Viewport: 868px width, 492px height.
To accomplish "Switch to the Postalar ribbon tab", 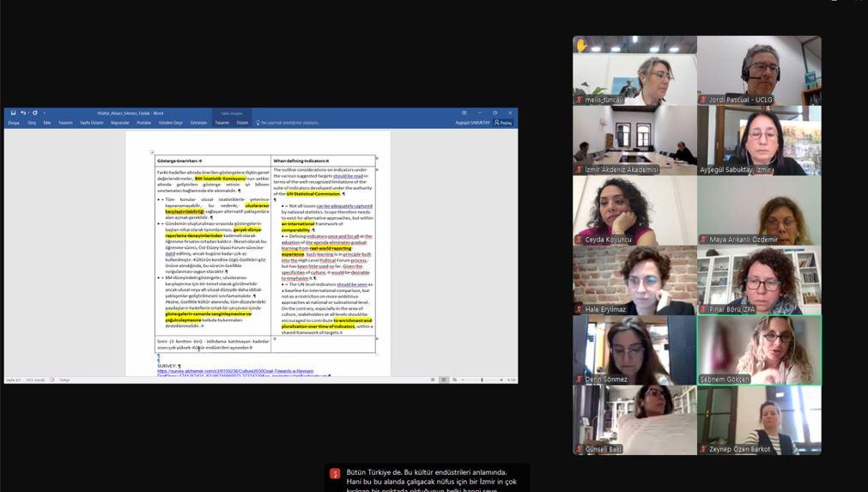I will (x=144, y=123).
